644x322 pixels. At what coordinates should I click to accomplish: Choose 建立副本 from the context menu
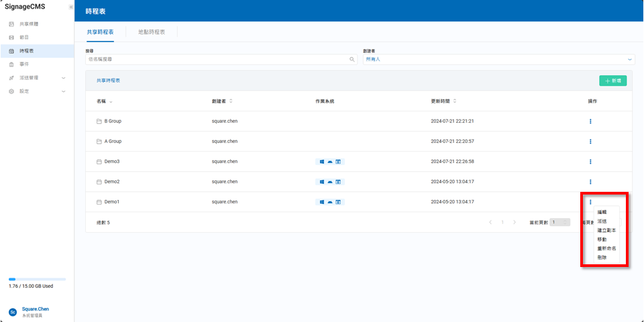pos(606,230)
